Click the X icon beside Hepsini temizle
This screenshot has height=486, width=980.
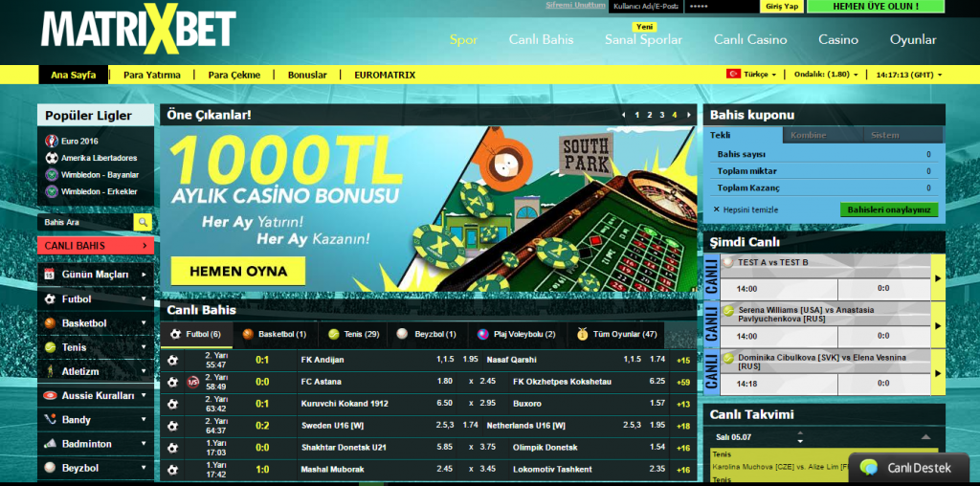pos(716,210)
